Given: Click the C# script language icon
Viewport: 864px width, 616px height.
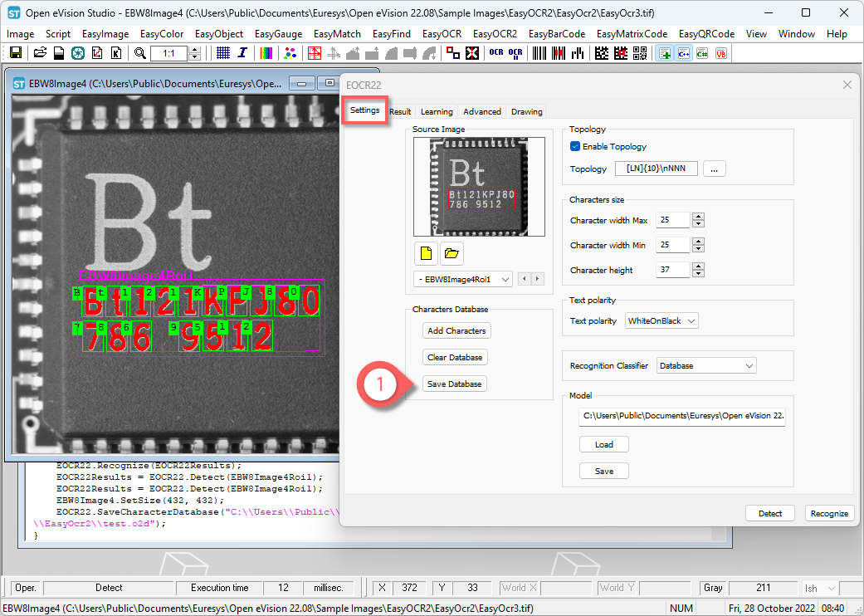Looking at the screenshot, I should [x=702, y=53].
